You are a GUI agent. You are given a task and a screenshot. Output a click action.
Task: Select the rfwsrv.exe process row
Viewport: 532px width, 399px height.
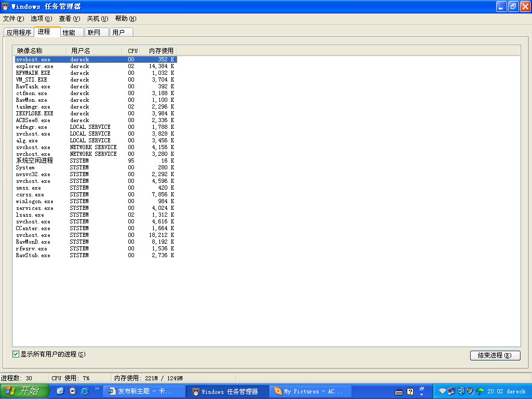(x=96, y=248)
